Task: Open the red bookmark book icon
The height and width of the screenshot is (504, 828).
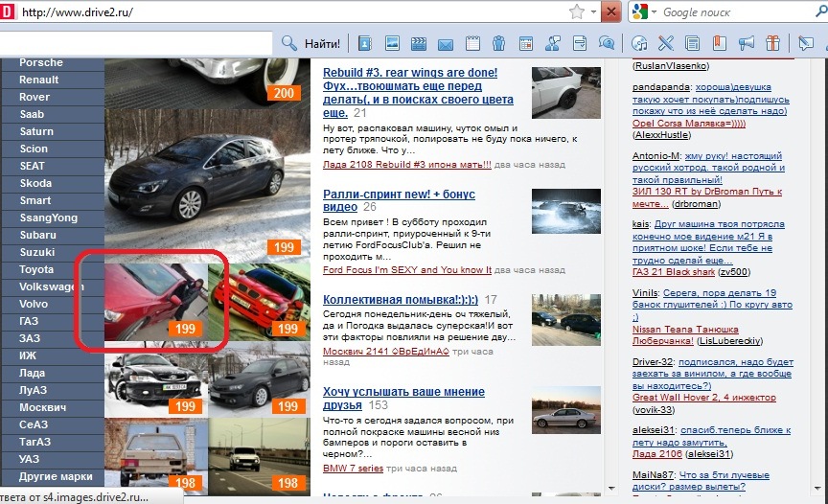Action: pos(719,43)
